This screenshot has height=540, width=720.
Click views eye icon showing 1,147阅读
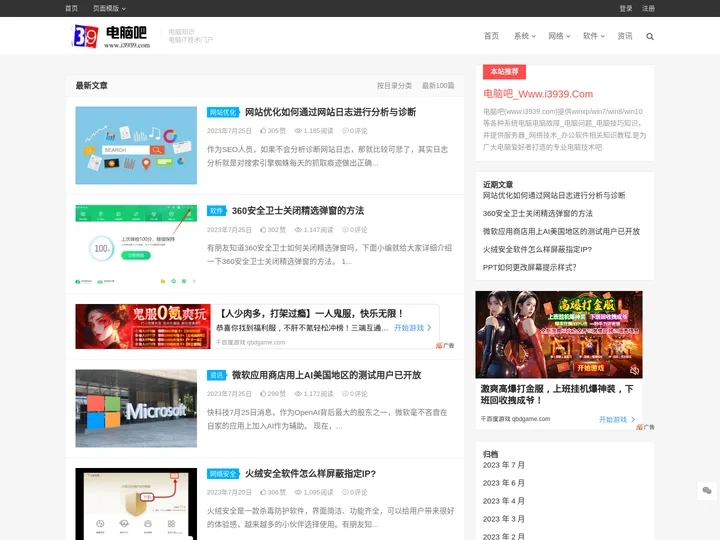[298, 230]
